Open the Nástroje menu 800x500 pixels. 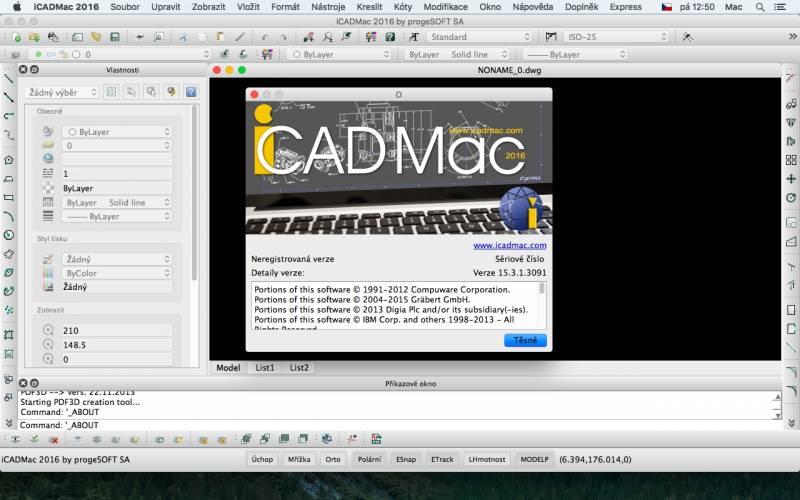[x=328, y=7]
